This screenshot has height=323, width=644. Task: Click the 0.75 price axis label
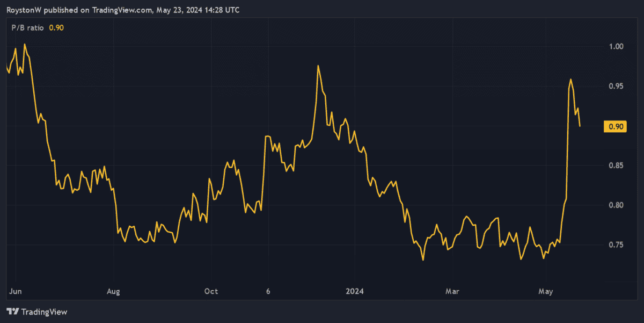tap(614, 245)
